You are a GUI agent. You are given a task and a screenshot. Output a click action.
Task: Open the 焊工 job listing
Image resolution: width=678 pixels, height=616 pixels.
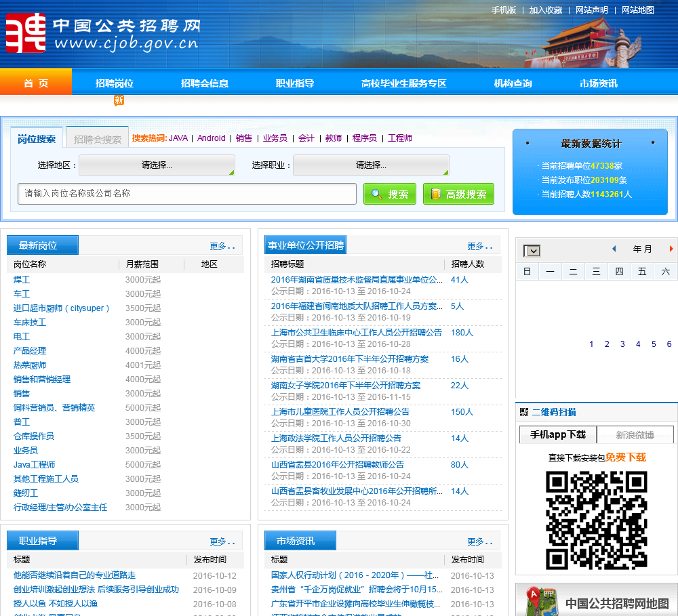(x=22, y=280)
